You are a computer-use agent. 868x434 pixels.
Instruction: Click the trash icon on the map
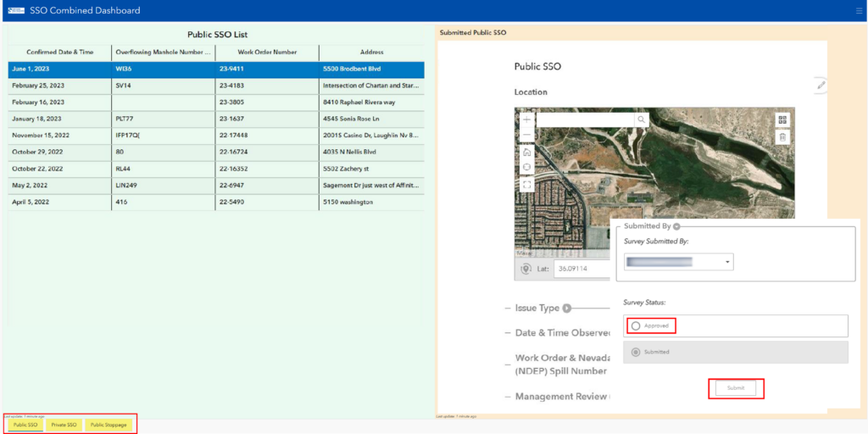click(782, 137)
